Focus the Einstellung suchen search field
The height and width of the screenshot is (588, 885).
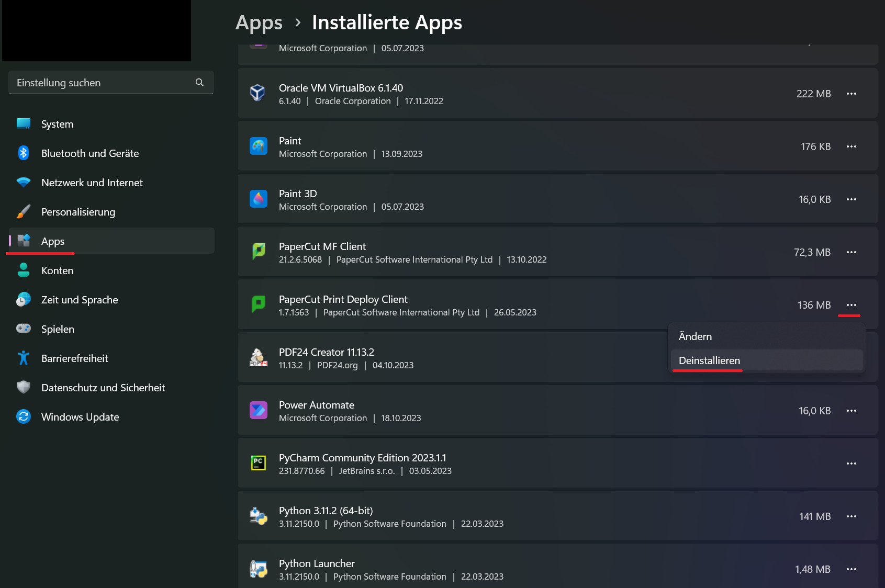point(111,83)
